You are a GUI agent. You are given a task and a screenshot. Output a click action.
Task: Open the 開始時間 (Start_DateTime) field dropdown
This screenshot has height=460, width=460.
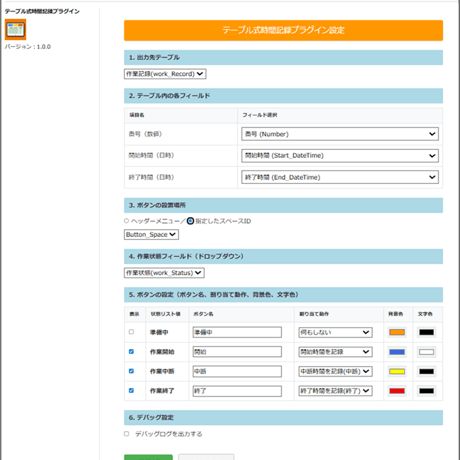[340, 156]
